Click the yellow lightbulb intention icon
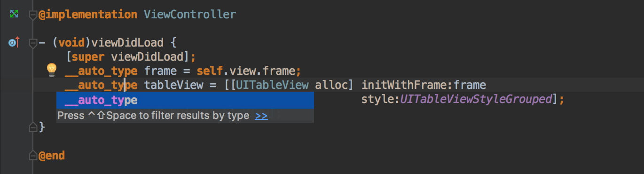Viewport: 644px width, 174px height. click(x=51, y=71)
